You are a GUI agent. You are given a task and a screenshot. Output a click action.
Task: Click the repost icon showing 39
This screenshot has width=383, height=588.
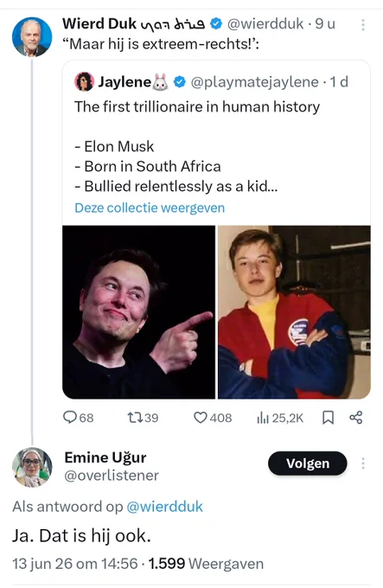click(134, 418)
